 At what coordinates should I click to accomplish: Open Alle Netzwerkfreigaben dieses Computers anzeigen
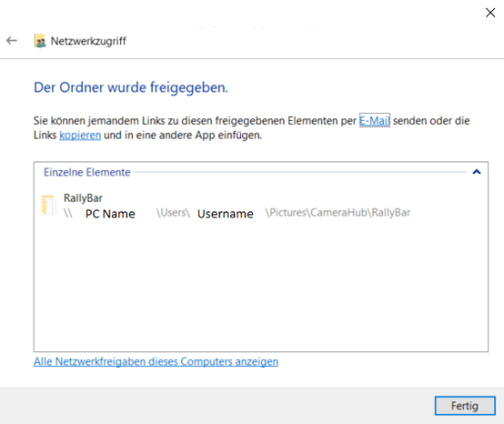coord(156,362)
